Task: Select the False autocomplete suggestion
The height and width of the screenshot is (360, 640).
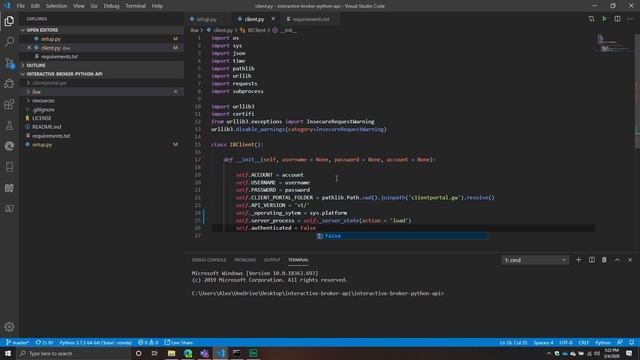Action: (x=402, y=236)
